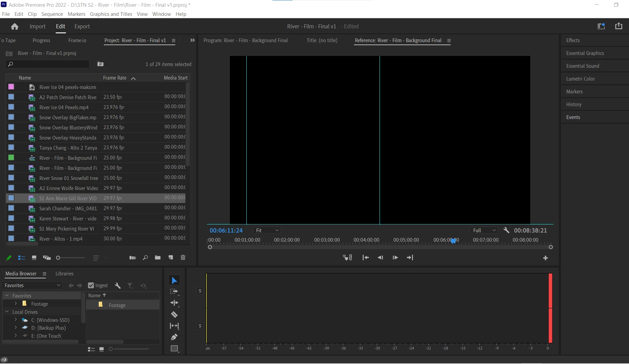The height and width of the screenshot is (364, 629).
Task: Click pink label swatch for River Ice 04 pexels-maksim
Action: (x=11, y=87)
